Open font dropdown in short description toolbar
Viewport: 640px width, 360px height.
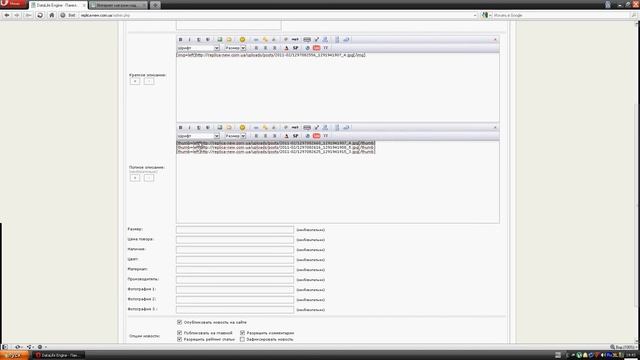point(198,48)
